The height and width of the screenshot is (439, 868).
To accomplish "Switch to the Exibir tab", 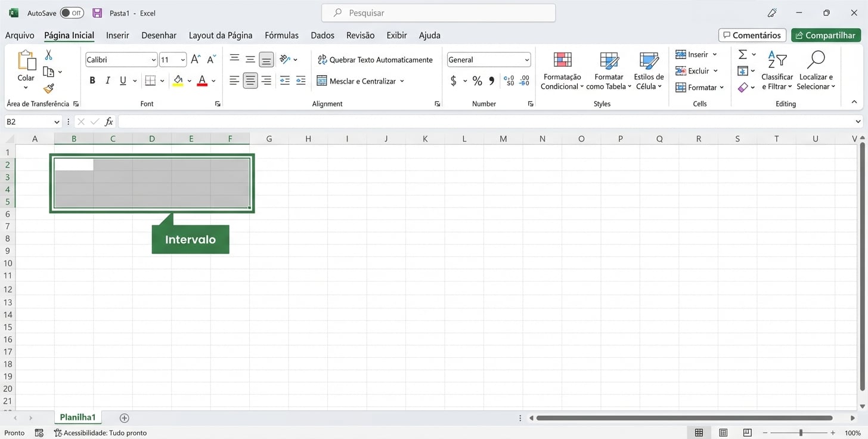I will [x=396, y=35].
